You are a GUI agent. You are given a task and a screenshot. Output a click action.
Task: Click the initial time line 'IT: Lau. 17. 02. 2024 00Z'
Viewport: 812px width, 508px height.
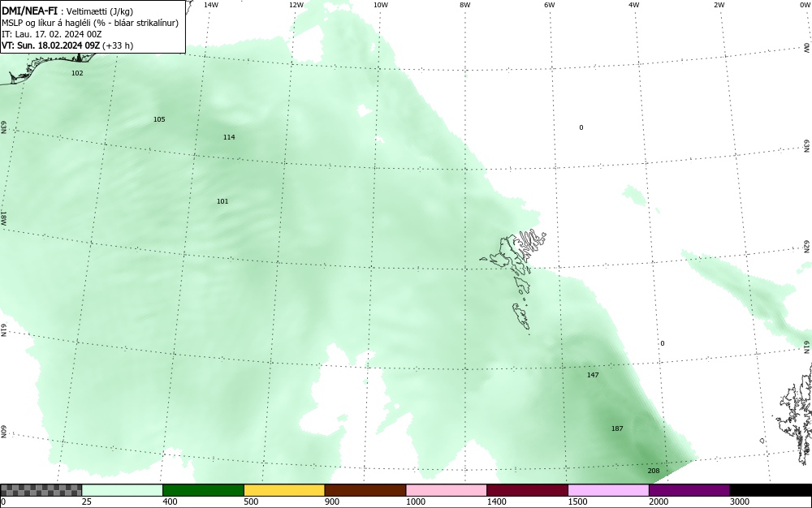pyautogui.click(x=52, y=34)
